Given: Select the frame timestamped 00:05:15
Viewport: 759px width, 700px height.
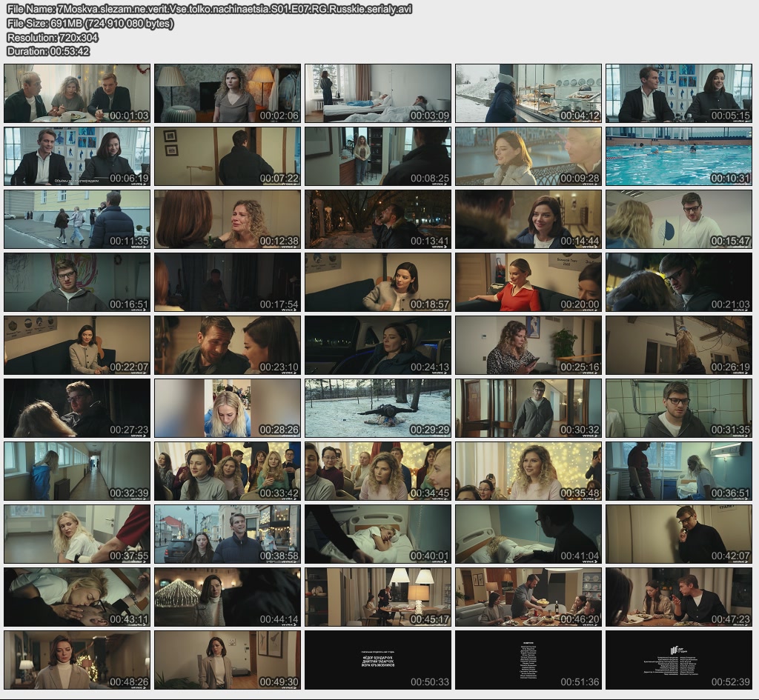Looking at the screenshot, I should (679, 93).
